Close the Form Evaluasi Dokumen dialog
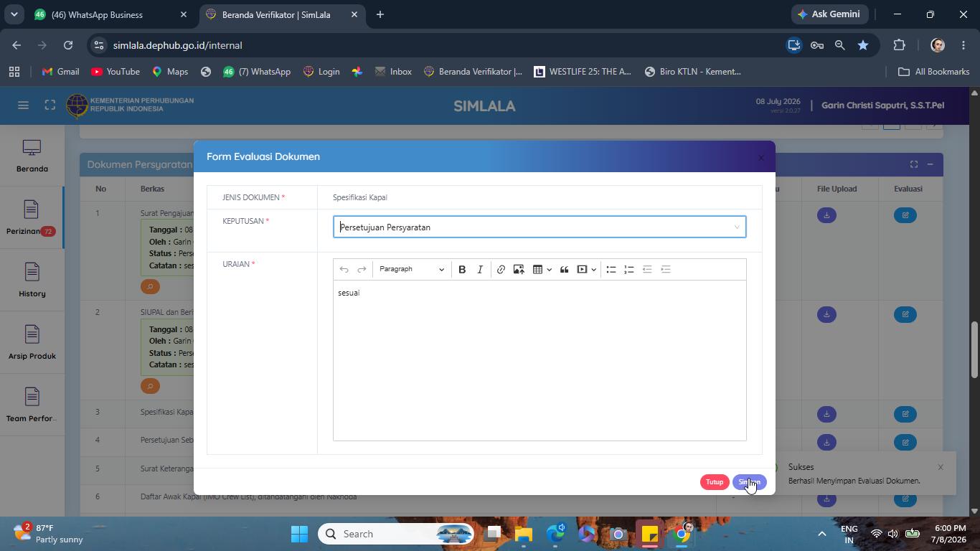Screen dimensions: 980x551 [x=761, y=157]
